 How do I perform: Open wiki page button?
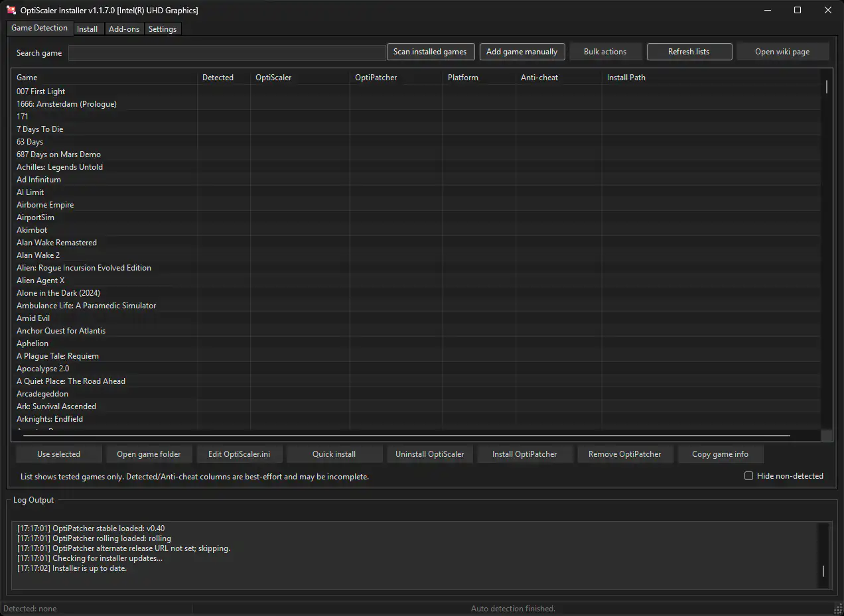click(782, 52)
